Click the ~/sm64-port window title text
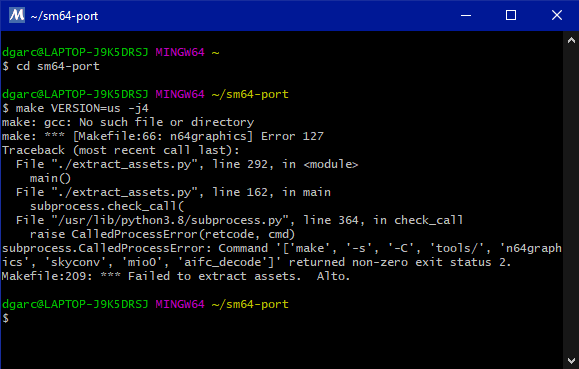Image resolution: width=579 pixels, height=369 pixels. click(64, 16)
